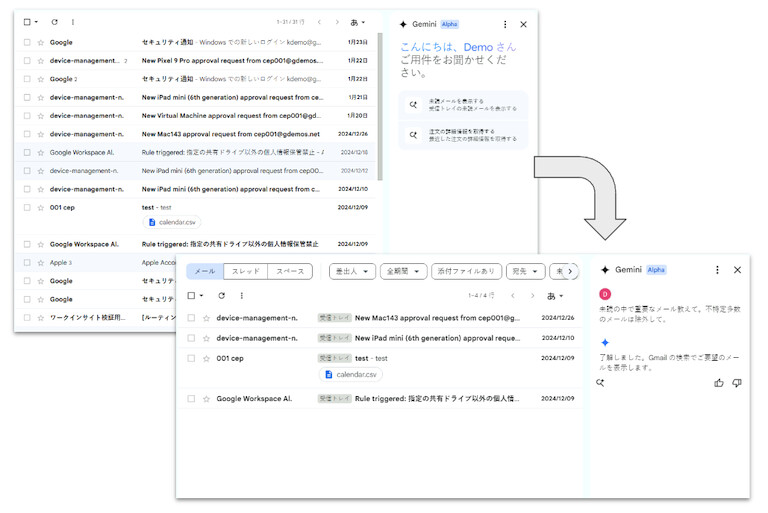This screenshot has width=768, height=513.
Task: Open New iPad mini email dated 1月21日
Action: tap(196, 98)
